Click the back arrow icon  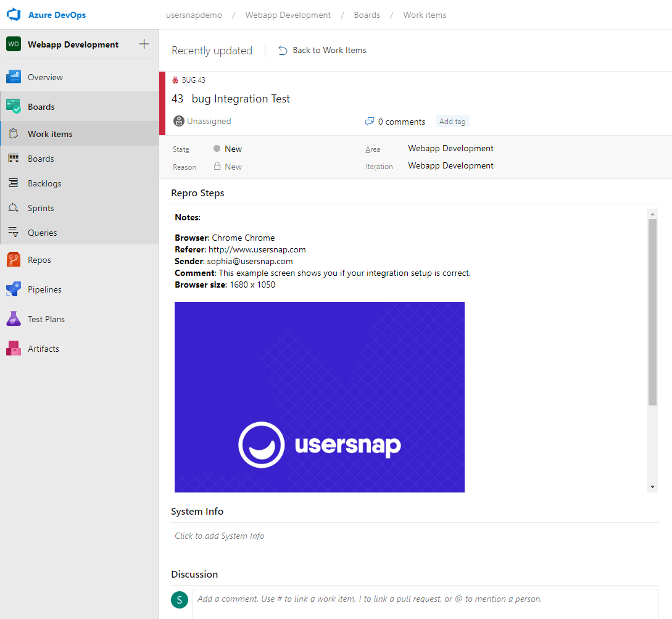[283, 50]
